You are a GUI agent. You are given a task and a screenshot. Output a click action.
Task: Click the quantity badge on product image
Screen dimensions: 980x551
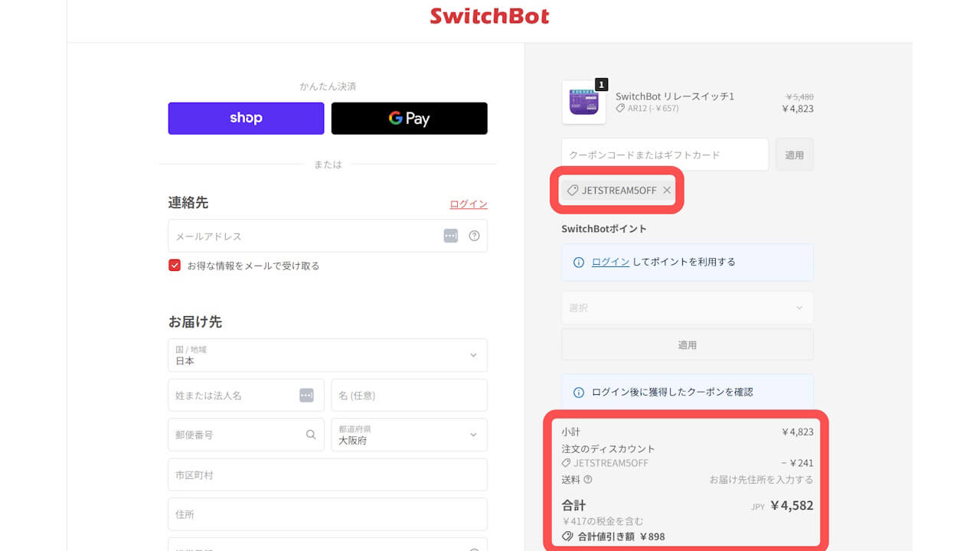pyautogui.click(x=601, y=84)
